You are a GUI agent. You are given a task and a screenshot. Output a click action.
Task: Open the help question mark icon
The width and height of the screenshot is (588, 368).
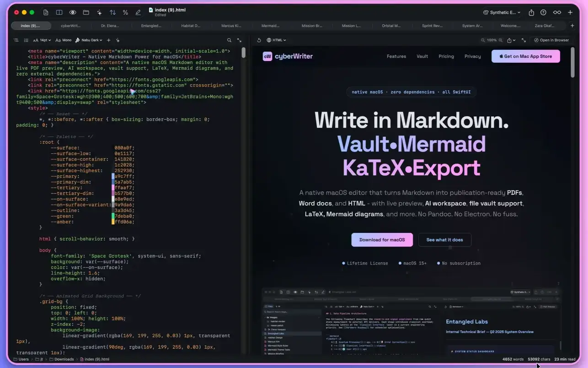pos(543,12)
